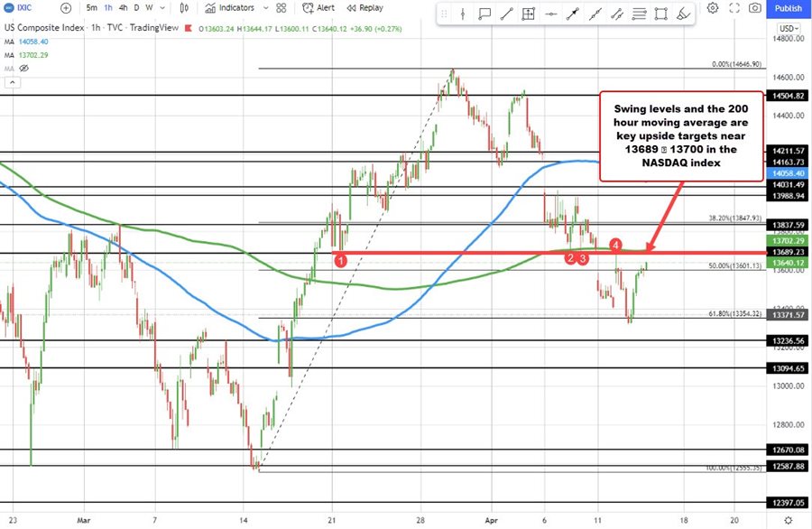Open the candlestick chart style selector
Image resolution: width=812 pixels, height=529 pixels.
(x=184, y=8)
